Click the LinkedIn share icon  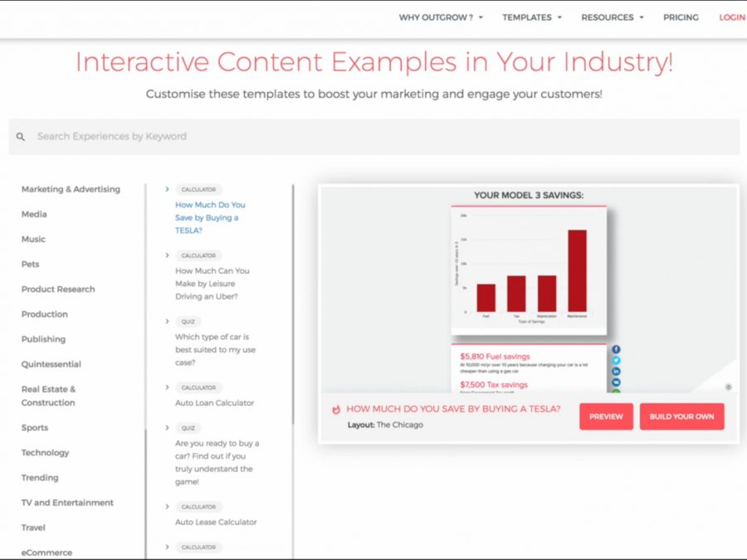tap(617, 371)
